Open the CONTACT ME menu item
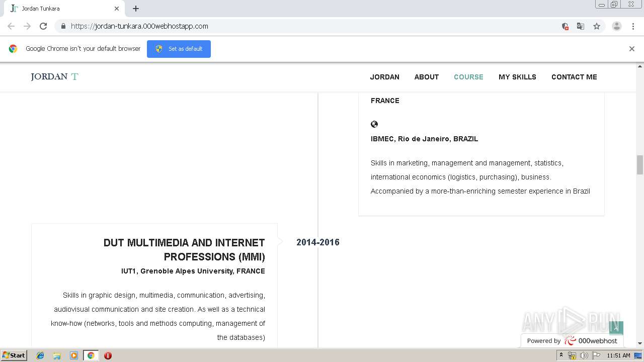 click(x=574, y=77)
